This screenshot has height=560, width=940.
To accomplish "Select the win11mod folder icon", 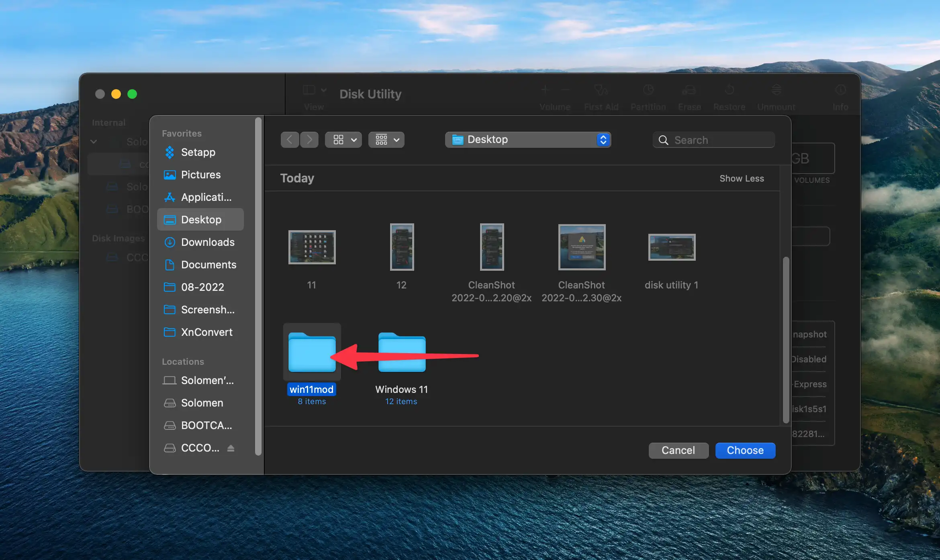I will [312, 352].
